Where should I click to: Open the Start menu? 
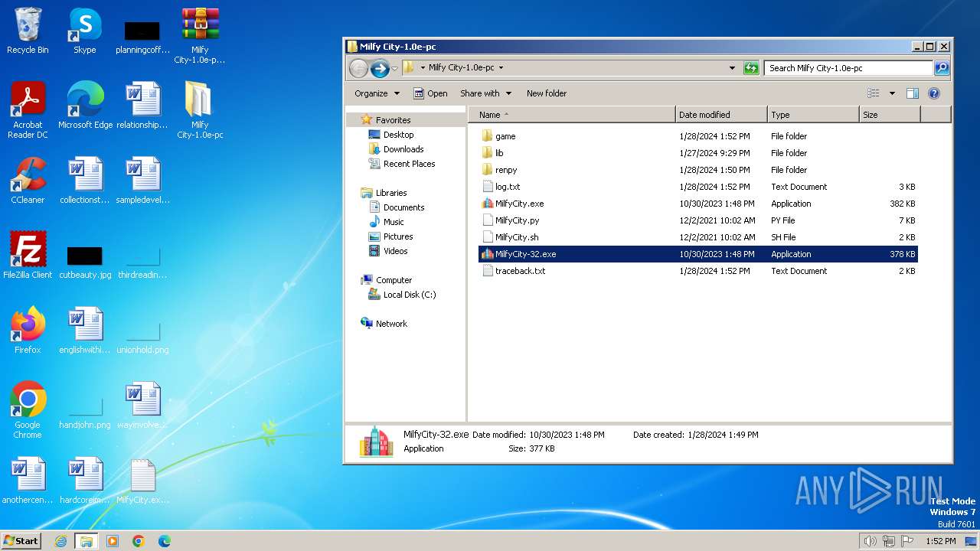click(21, 541)
